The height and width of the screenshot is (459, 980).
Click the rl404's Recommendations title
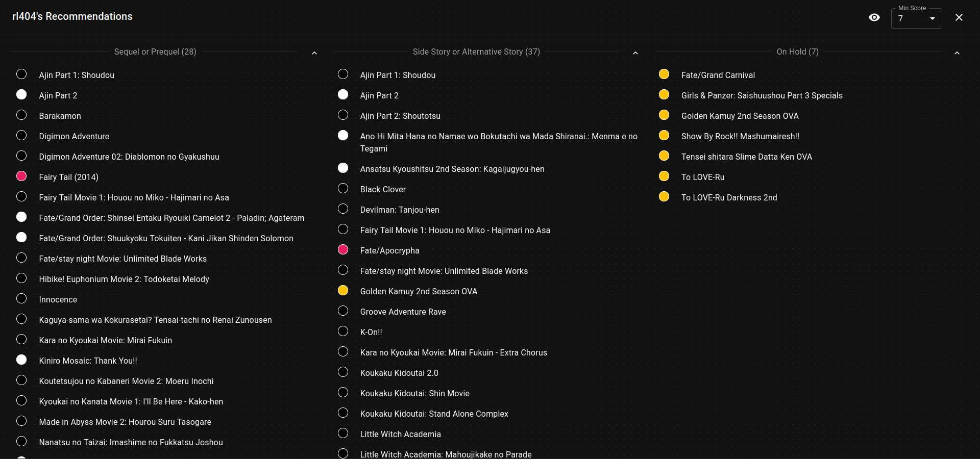coord(72,16)
